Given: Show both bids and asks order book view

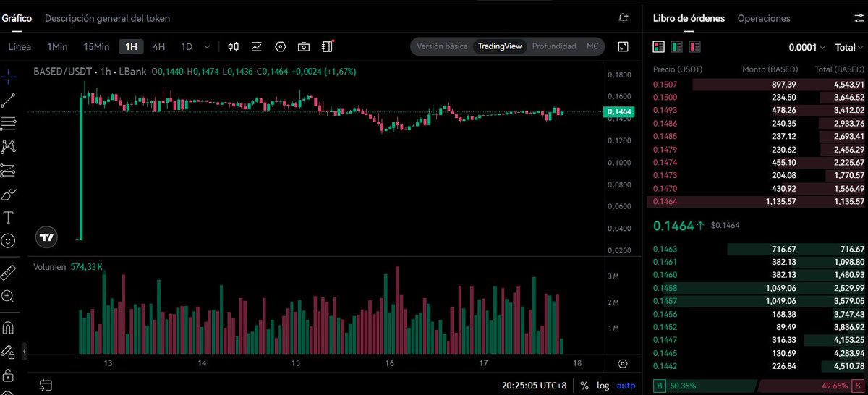Looking at the screenshot, I should tap(658, 47).
